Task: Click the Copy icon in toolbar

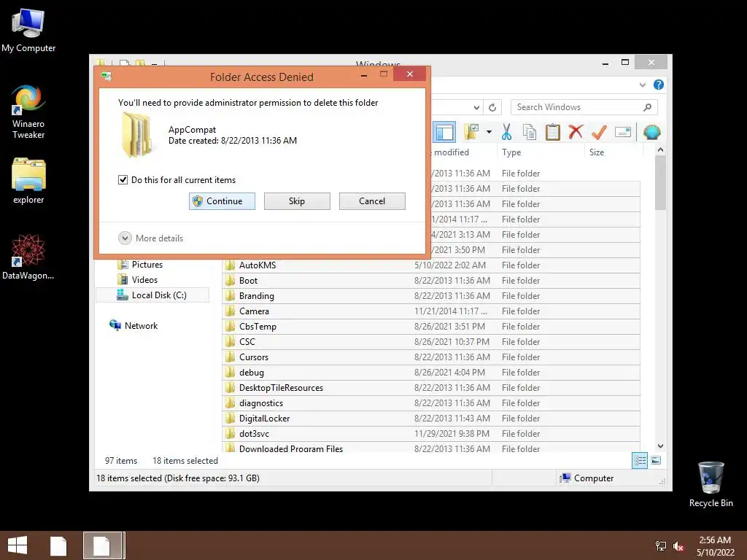Action: tap(530, 132)
